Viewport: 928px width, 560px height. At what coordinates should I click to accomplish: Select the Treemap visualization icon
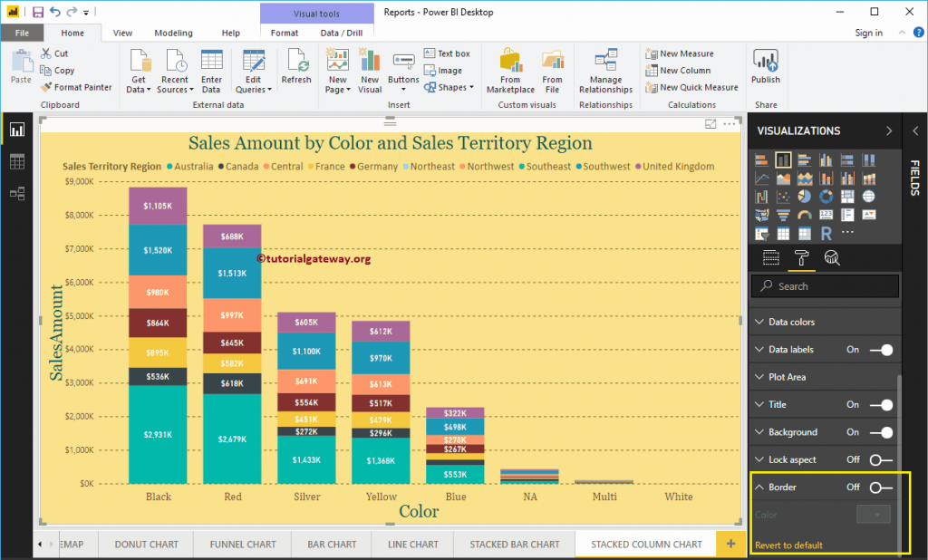pos(847,197)
